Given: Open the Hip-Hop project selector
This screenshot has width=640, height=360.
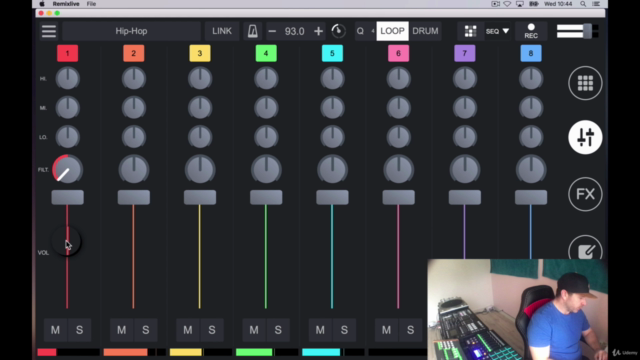Looking at the screenshot, I should [131, 31].
